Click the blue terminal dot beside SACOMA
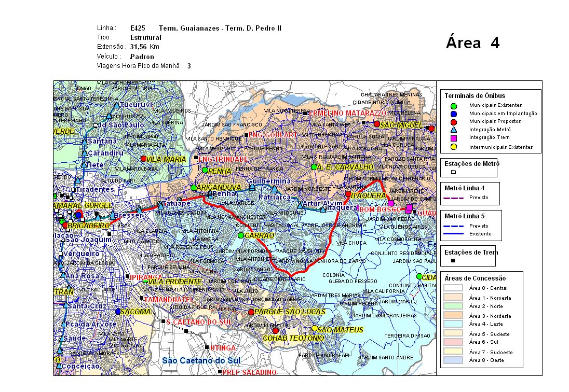569x392 pixels. 117,312
